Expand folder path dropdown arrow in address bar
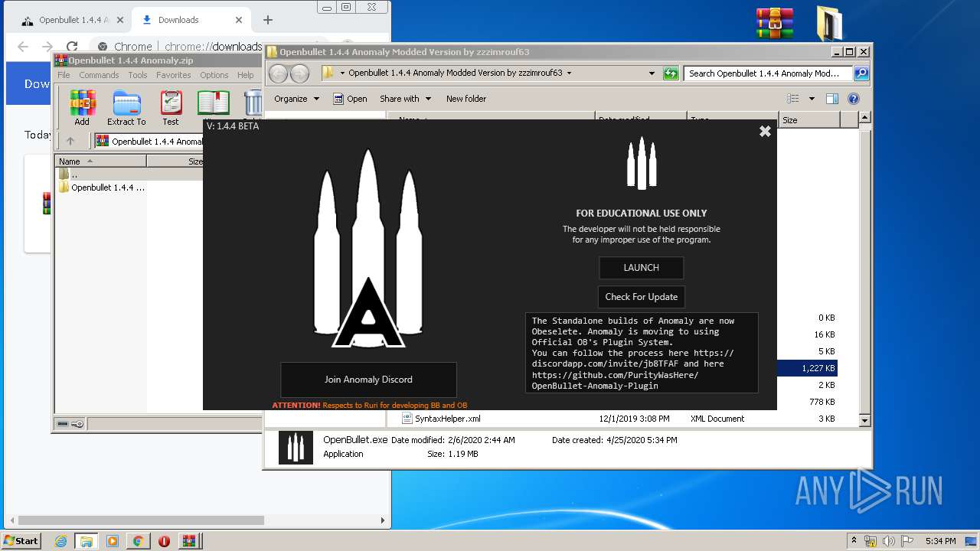Screen dimensions: 980x551 click(569, 73)
